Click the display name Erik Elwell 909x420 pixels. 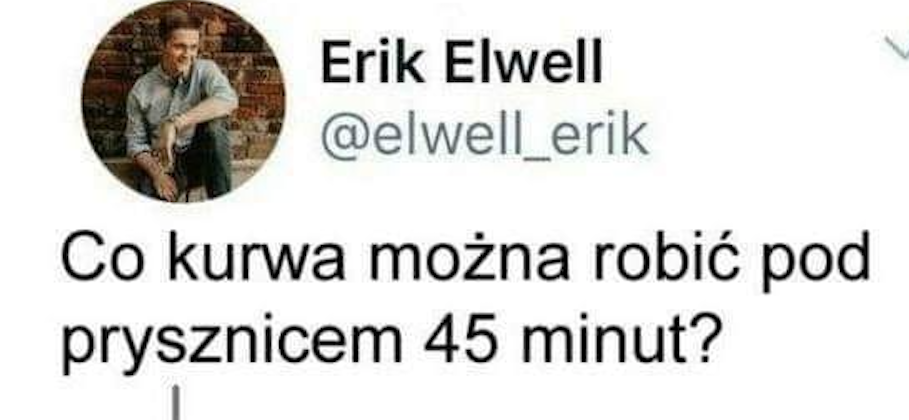tap(461, 64)
